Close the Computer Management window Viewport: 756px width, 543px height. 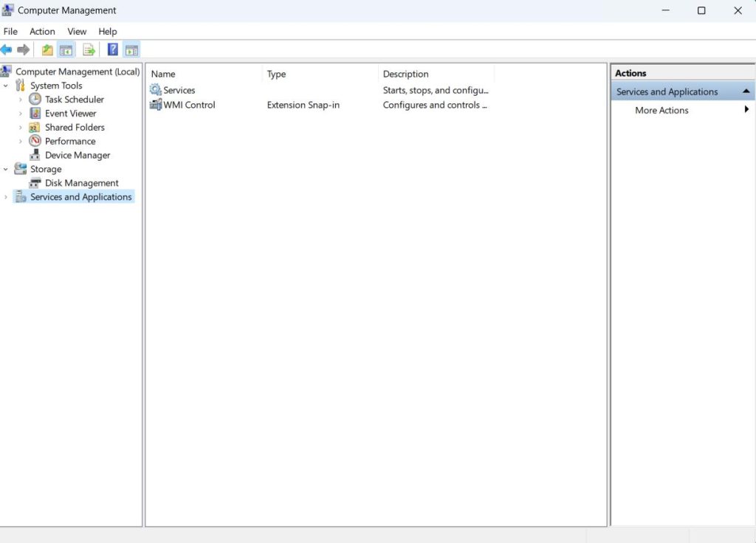(x=738, y=10)
